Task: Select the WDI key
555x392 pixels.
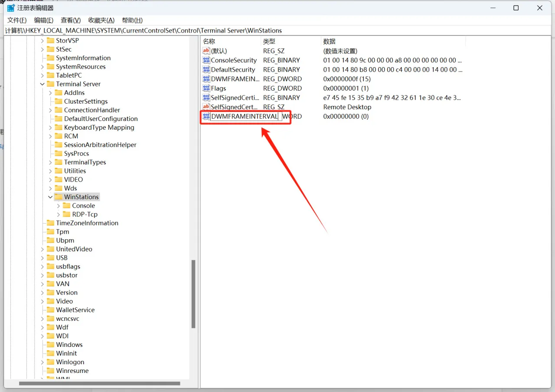Action: (x=62, y=336)
